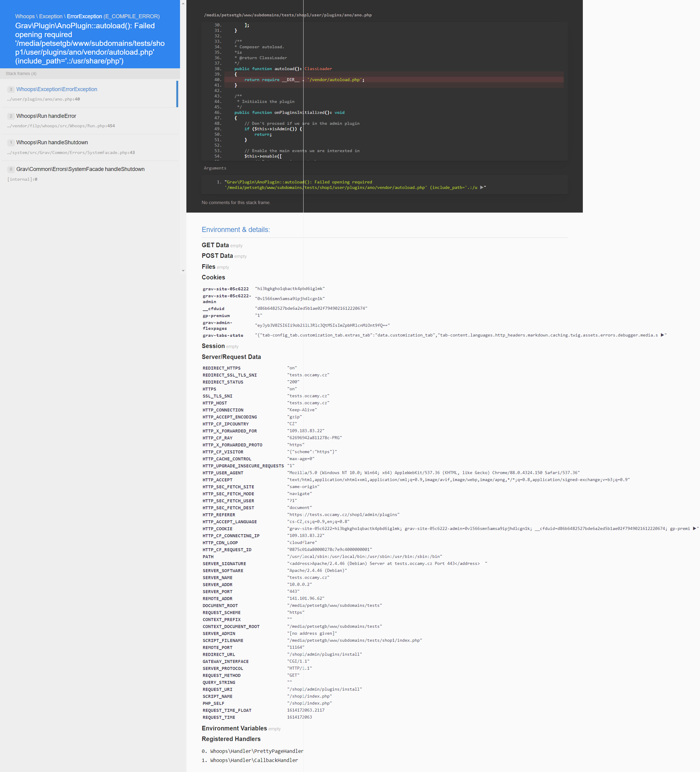
Task: Click SERVER_ADDR value 10.0.0.2
Action: [x=299, y=584]
